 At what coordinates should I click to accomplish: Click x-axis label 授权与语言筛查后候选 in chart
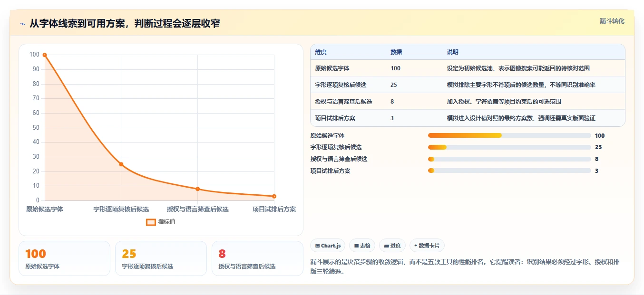pyautogui.click(x=197, y=209)
